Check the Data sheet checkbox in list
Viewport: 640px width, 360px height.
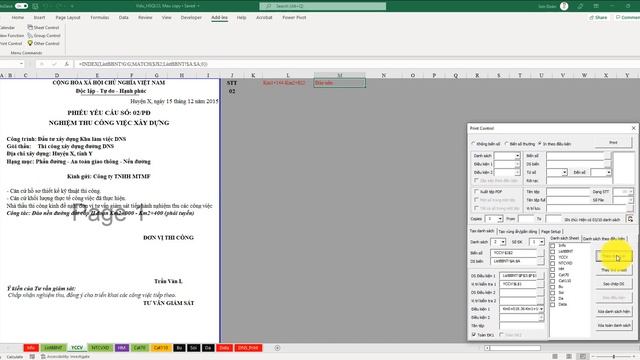[x=553, y=304]
